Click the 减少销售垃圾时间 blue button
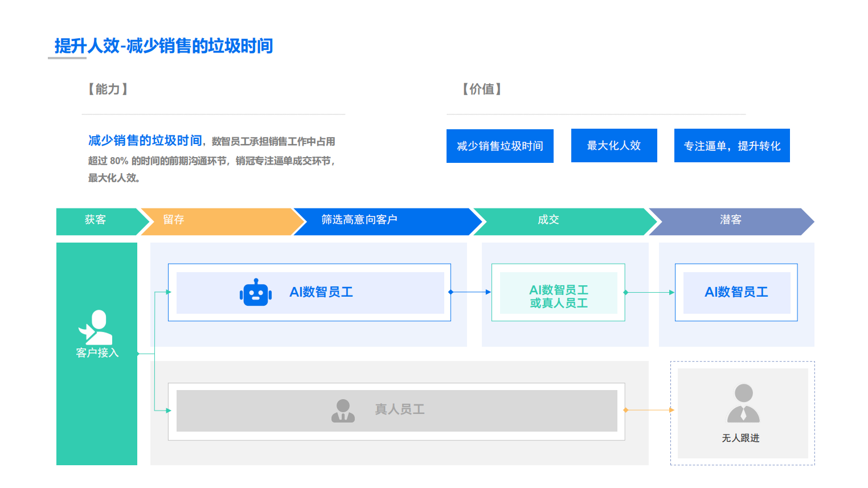 (499, 146)
